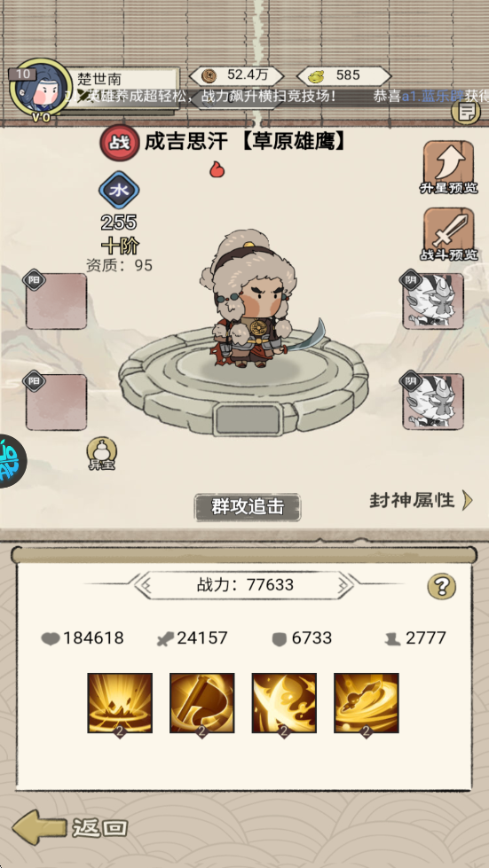Open the scroll notes icon at top right
Image resolution: width=489 pixels, height=868 pixels.
pyautogui.click(x=466, y=113)
